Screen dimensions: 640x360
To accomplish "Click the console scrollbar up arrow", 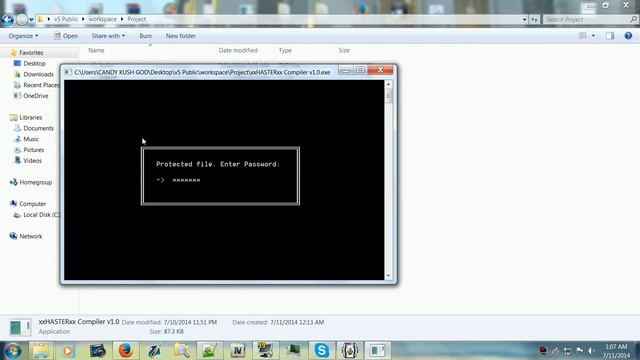I will [x=388, y=84].
